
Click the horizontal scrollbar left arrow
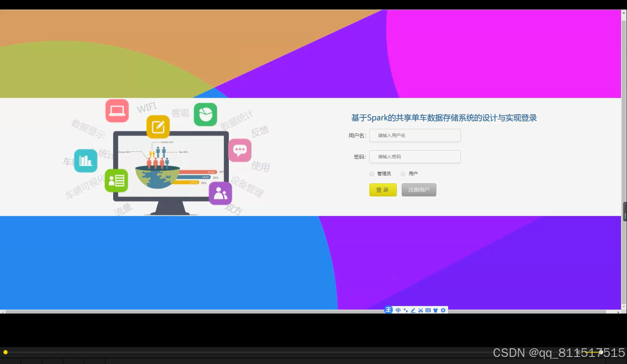pyautogui.click(x=2, y=312)
